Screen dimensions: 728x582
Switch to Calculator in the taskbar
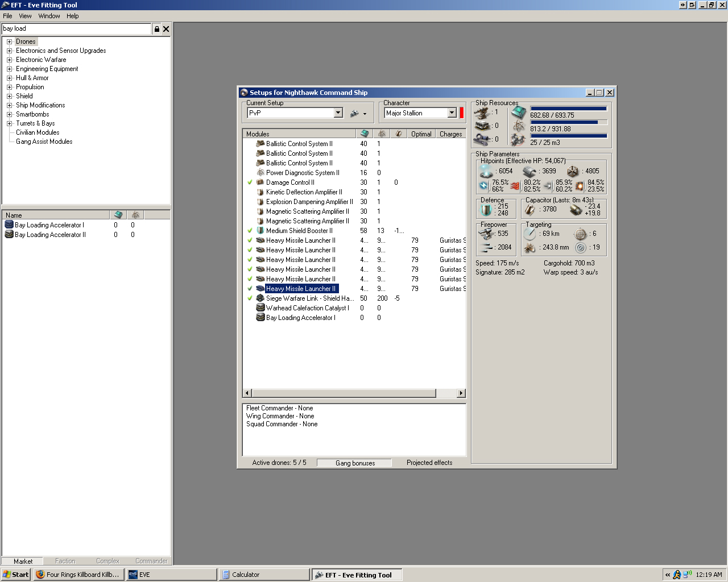pyautogui.click(x=263, y=575)
